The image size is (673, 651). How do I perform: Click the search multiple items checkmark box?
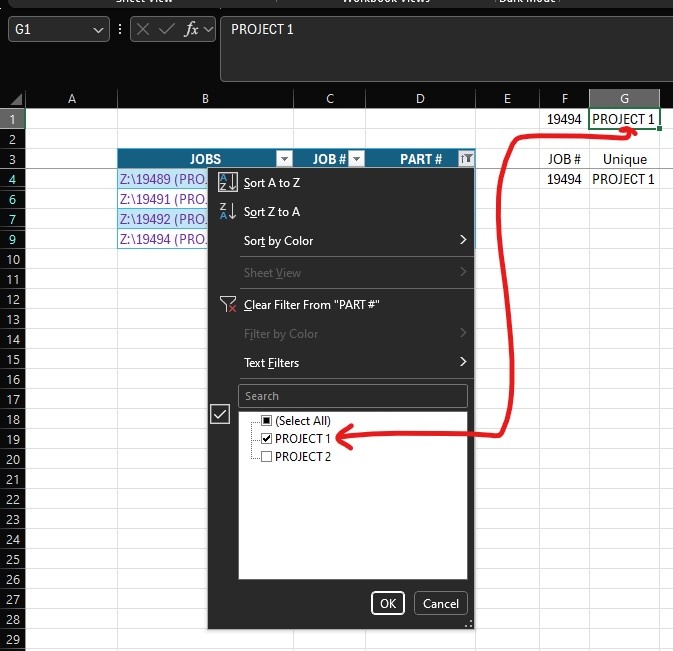pyautogui.click(x=220, y=414)
